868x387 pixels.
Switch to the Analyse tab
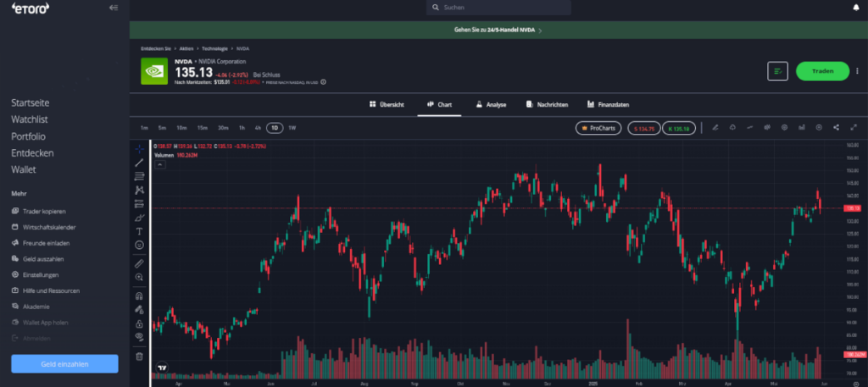coord(491,104)
